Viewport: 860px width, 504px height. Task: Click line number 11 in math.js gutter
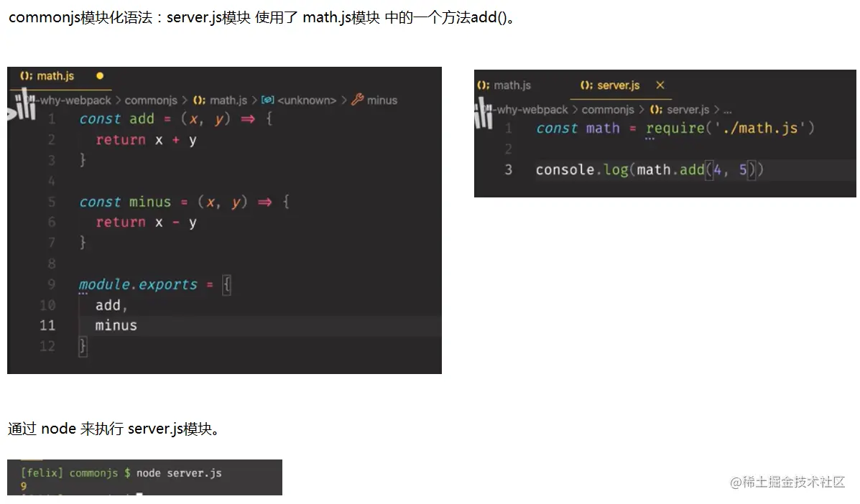click(x=47, y=325)
